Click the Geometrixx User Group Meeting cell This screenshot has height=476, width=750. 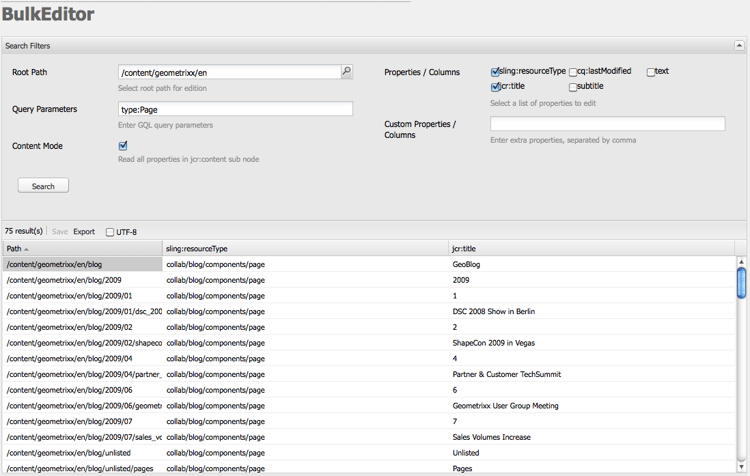592,406
